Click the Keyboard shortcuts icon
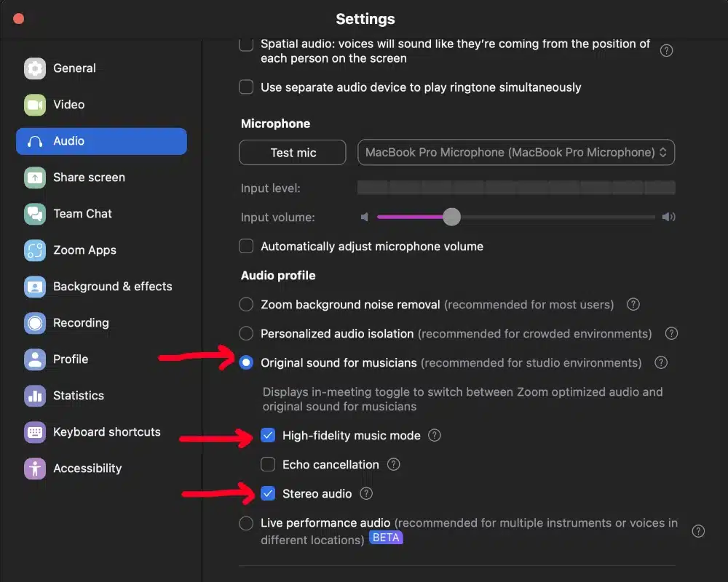The image size is (728, 582). click(34, 432)
